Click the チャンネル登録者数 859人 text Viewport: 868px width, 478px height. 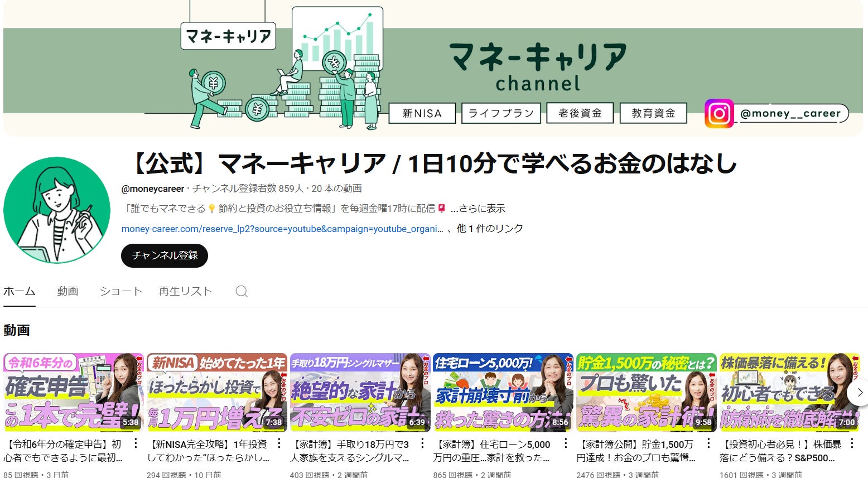pyautogui.click(x=248, y=189)
